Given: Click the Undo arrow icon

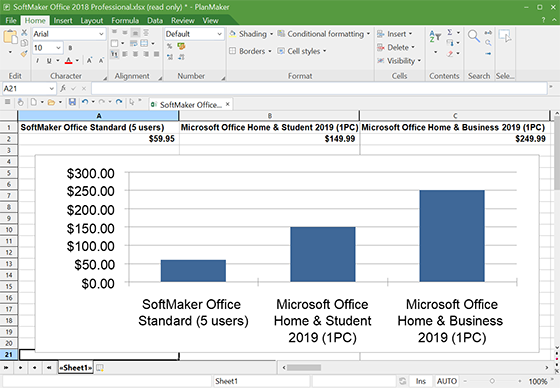Looking at the screenshot, I should point(85,102).
